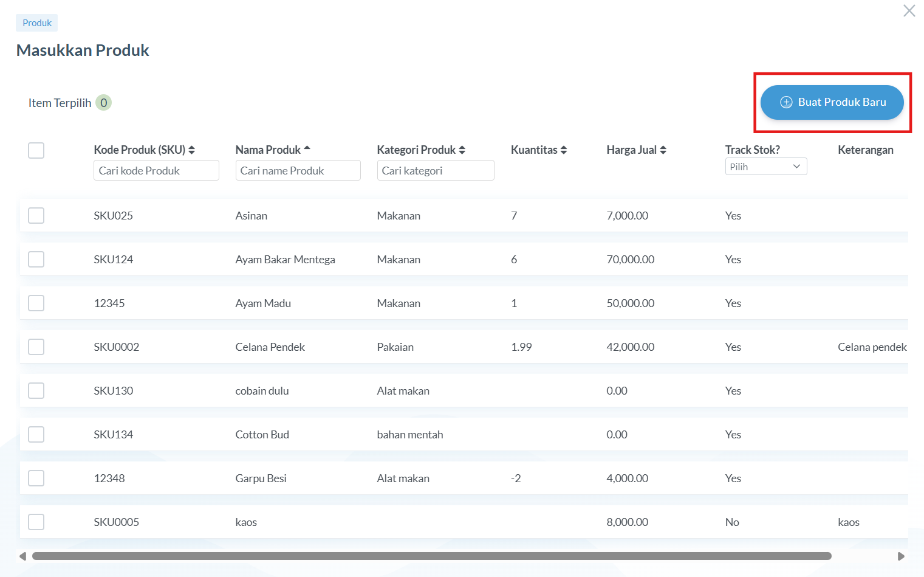Click Pakaian category cell

tap(395, 347)
